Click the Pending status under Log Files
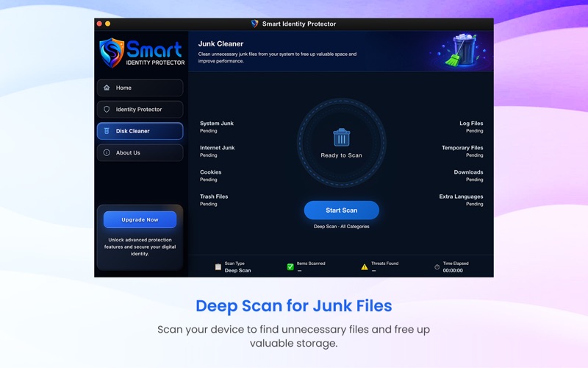The width and height of the screenshot is (588, 368). coord(474,131)
